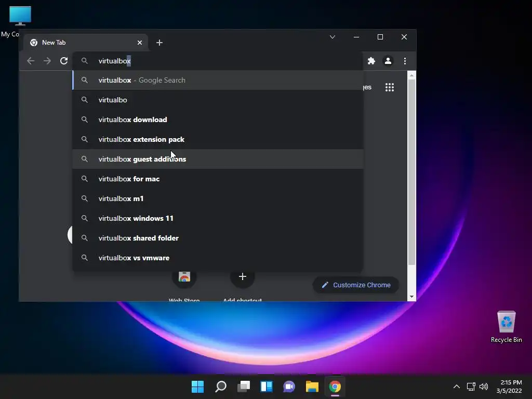Pick 'virtualbox for mac' suggestion
532x399 pixels.
218,179
